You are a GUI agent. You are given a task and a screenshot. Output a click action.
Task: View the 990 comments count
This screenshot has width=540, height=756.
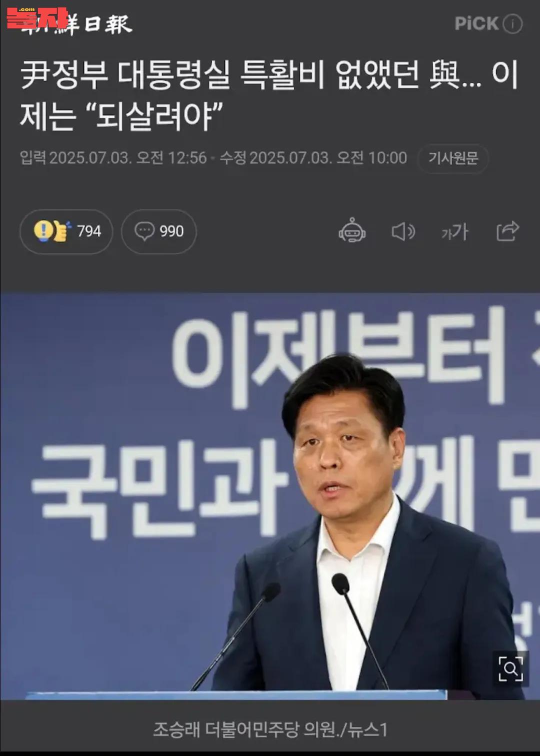[171, 231]
